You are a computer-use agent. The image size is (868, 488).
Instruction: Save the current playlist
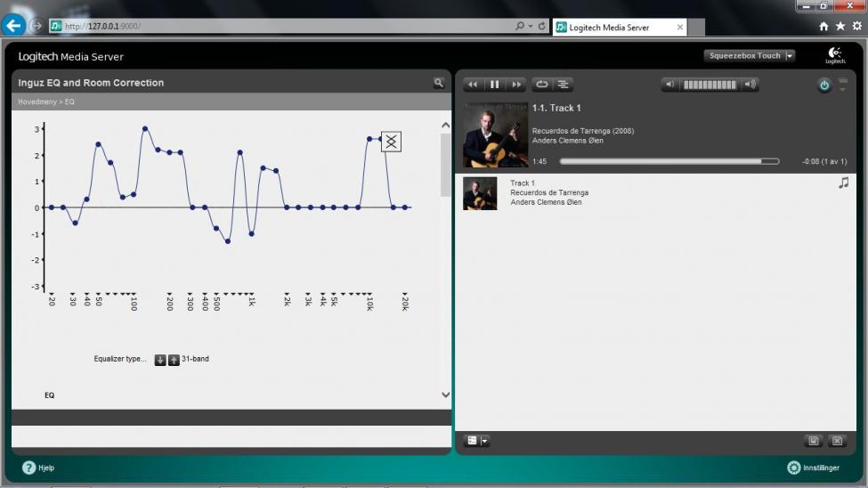tap(813, 441)
